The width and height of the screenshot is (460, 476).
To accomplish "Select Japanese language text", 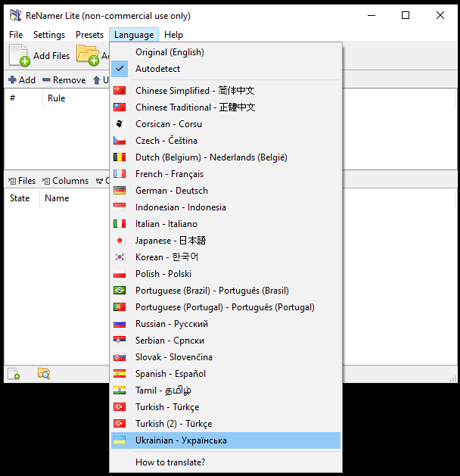I will (170, 241).
